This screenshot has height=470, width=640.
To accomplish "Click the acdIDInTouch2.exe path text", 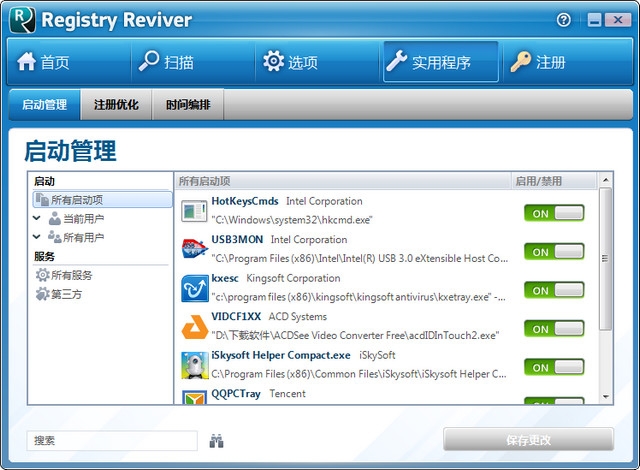I will pos(355,335).
